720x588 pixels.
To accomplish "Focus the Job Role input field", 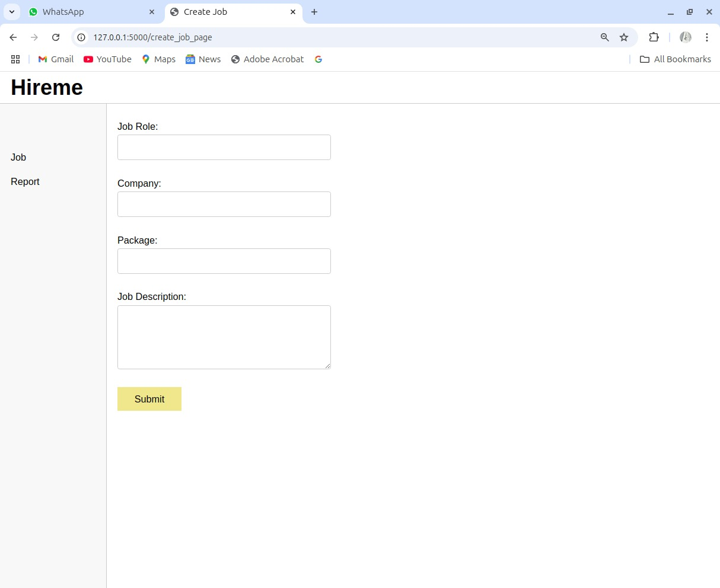I will [x=224, y=147].
